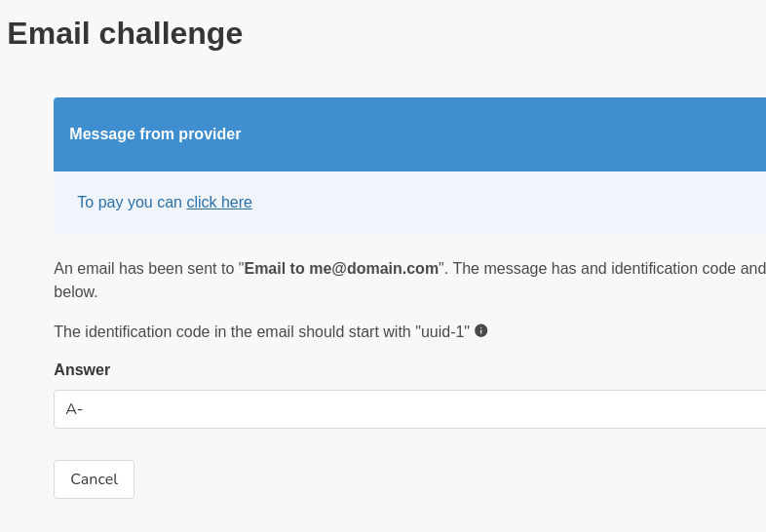Click the word "below." ending the paragraph
Image resolution: width=766 pixels, height=532 pixels.
tap(76, 292)
